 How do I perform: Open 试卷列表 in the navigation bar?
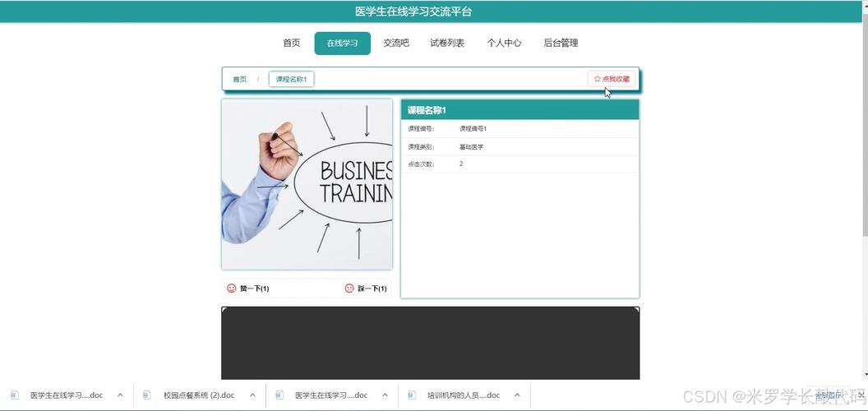click(x=447, y=44)
